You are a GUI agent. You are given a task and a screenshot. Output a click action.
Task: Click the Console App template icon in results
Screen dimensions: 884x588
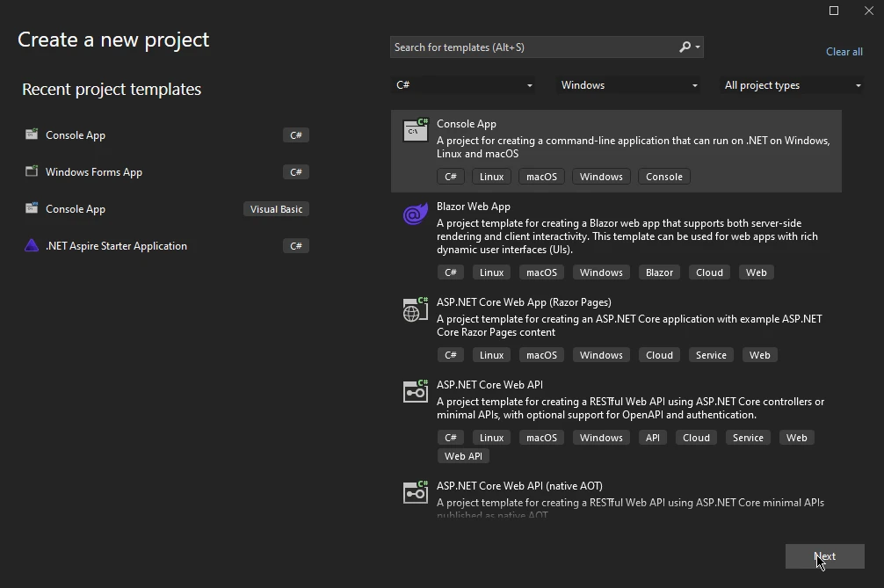pos(415,131)
